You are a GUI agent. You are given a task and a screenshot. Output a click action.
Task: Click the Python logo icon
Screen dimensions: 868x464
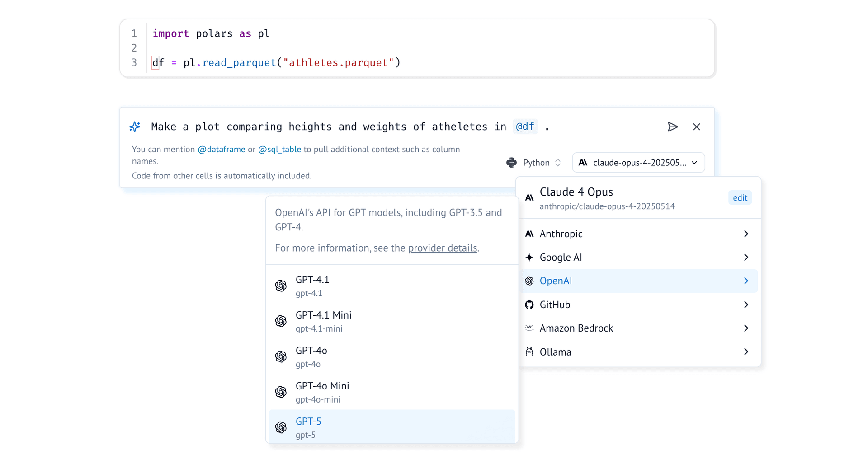[511, 163]
